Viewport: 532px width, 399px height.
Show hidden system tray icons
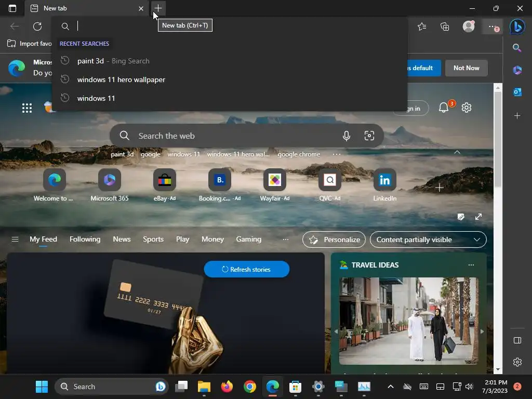(x=391, y=387)
